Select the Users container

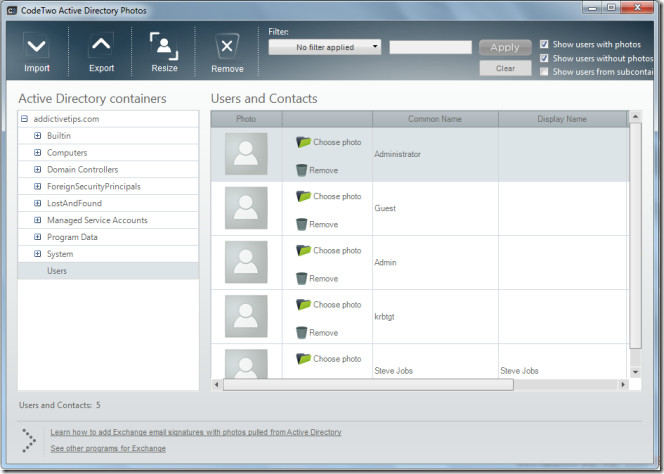(108, 271)
